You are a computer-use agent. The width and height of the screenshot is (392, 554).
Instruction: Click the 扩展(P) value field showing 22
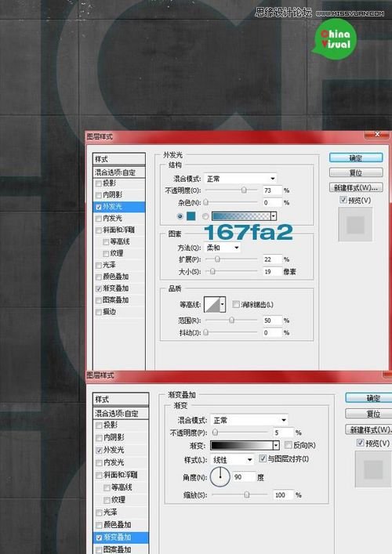click(272, 259)
